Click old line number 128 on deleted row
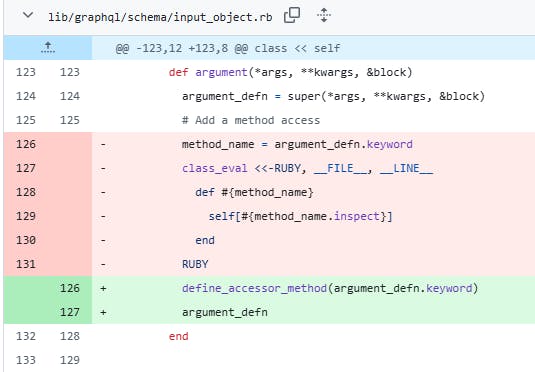Viewport: 535px width, 372px height. 26,192
